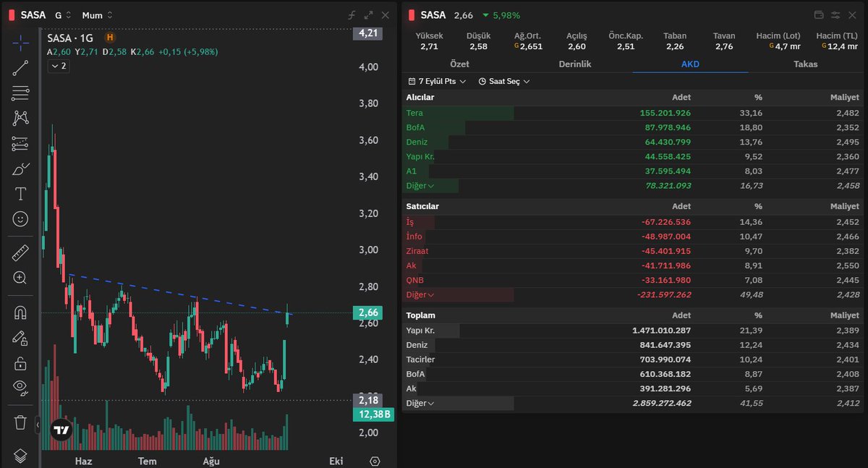Open the Saat Seç time dropdown
This screenshot has height=468, width=868.
504,82
